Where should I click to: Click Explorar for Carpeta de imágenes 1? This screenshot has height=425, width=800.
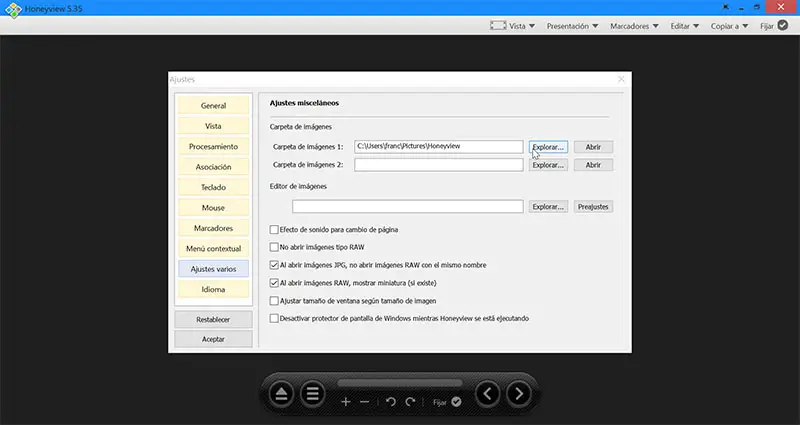[x=548, y=147]
